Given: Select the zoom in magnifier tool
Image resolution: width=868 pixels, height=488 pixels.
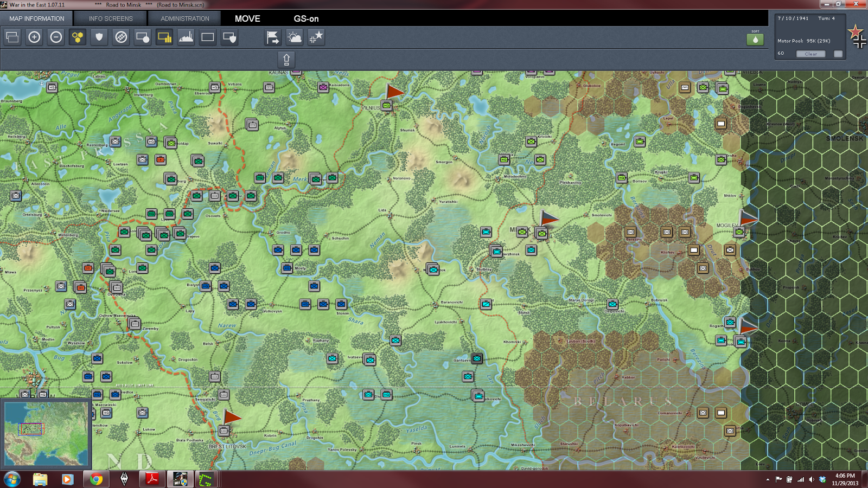Looking at the screenshot, I should (34, 37).
